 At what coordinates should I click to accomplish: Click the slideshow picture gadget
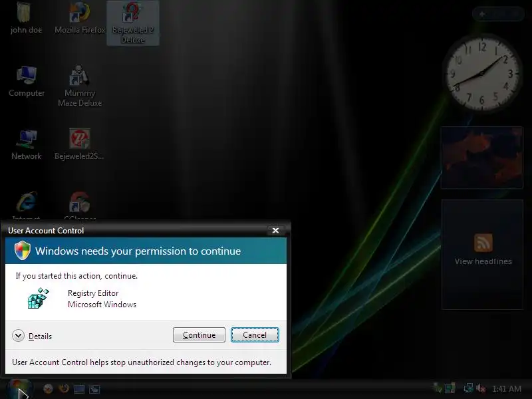point(481,158)
